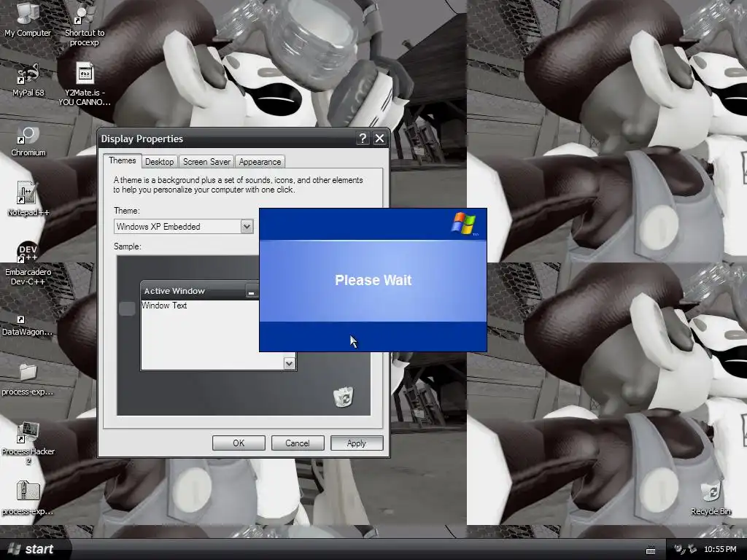Click the keyboard icon on the taskbar

(650, 550)
